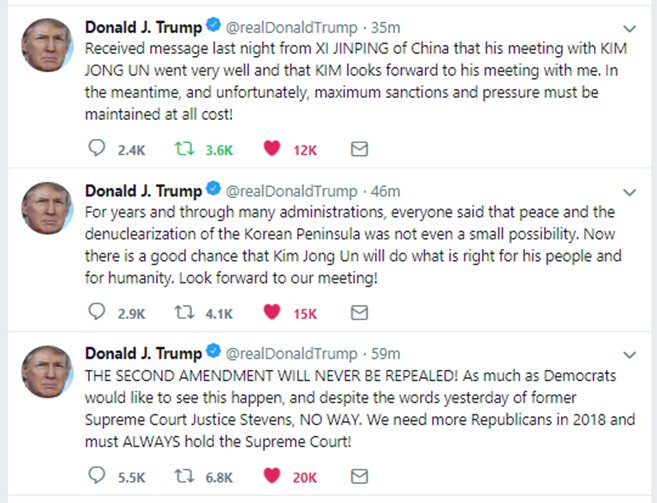657x503 pixels.
Task: Expand the options menu on 46m tweet
Action: (629, 191)
